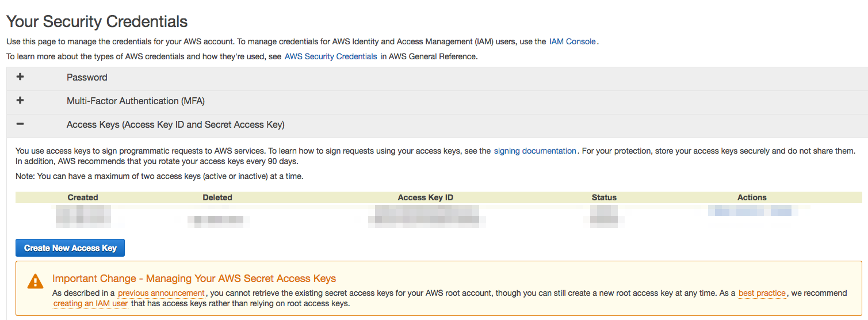Image resolution: width=868 pixels, height=320 pixels.
Task: Click the Access Key ID column header
Action: [426, 197]
